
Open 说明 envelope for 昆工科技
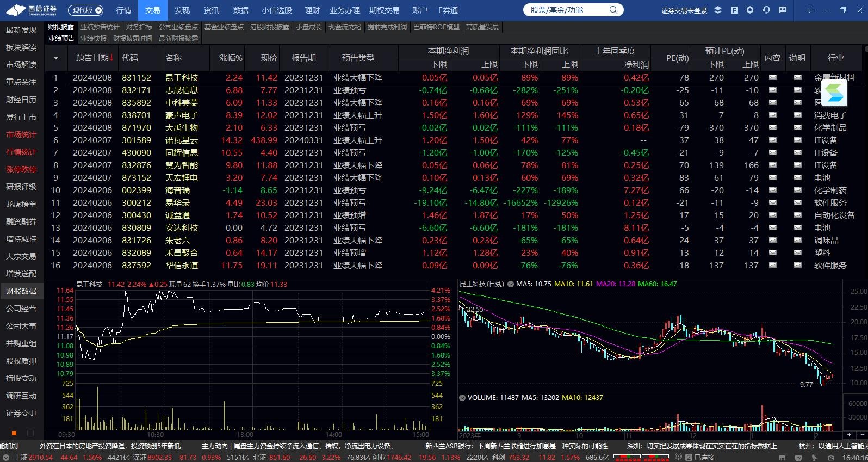(x=797, y=77)
